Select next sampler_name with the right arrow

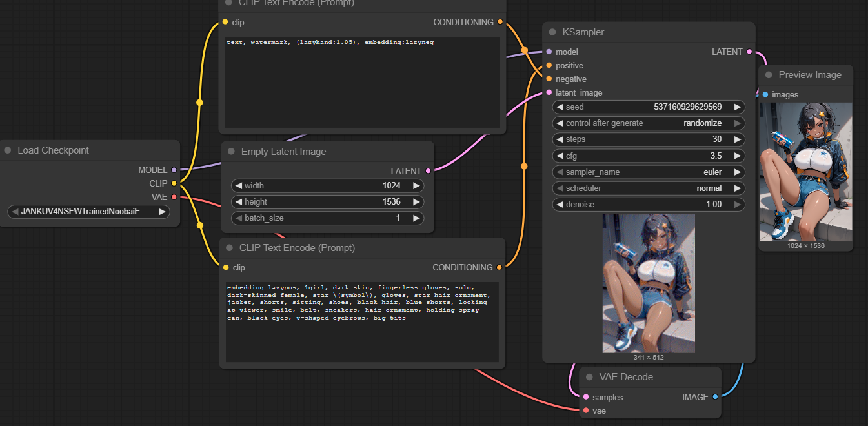click(x=738, y=172)
